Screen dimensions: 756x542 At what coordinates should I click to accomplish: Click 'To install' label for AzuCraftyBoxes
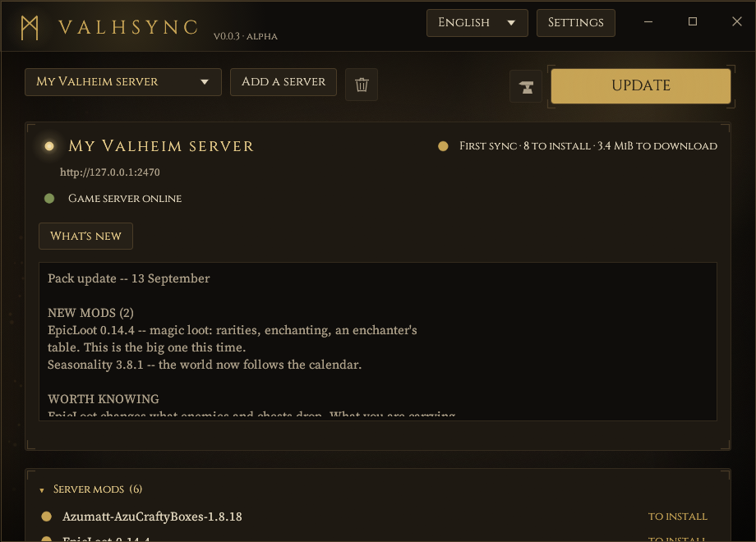pyautogui.click(x=677, y=517)
